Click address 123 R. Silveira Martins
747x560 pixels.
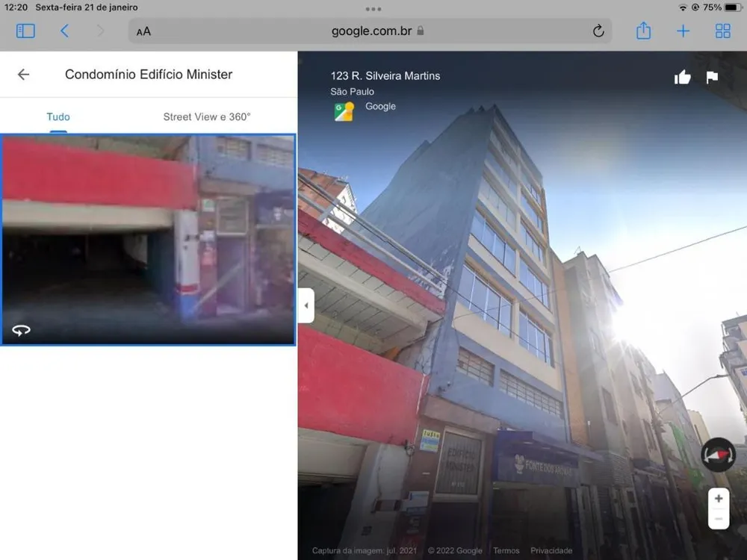pos(385,75)
